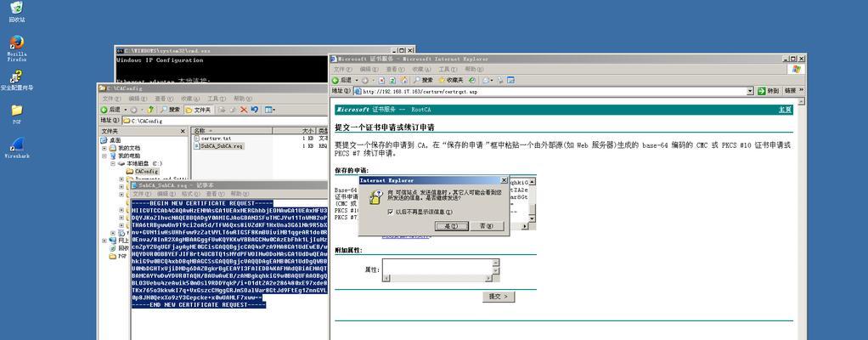Screen dimensions: 868x340
Task: Click the Mail icon in the Internet Explorer toolbar
Action: (487, 80)
